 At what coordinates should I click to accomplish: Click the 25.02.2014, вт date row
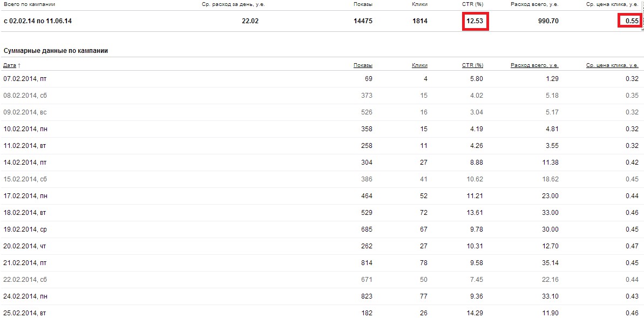[25, 313]
